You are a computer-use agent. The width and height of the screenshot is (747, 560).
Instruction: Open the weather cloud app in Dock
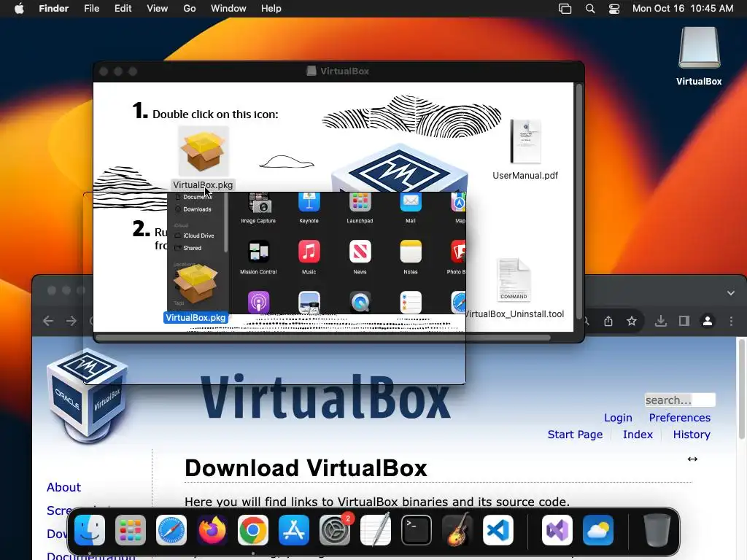click(598, 530)
